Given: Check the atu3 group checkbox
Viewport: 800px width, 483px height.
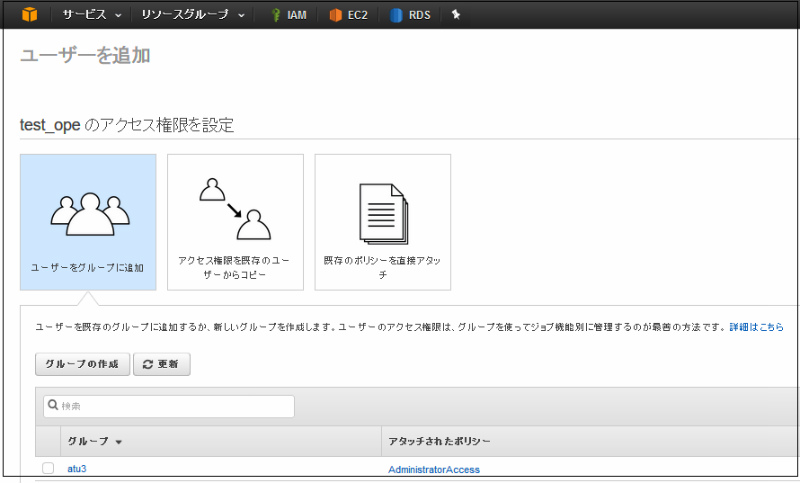Looking at the screenshot, I should click(x=48, y=468).
